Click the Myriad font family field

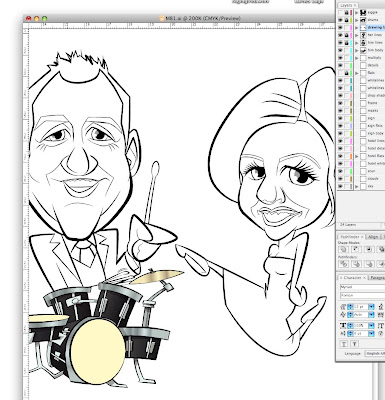click(362, 287)
